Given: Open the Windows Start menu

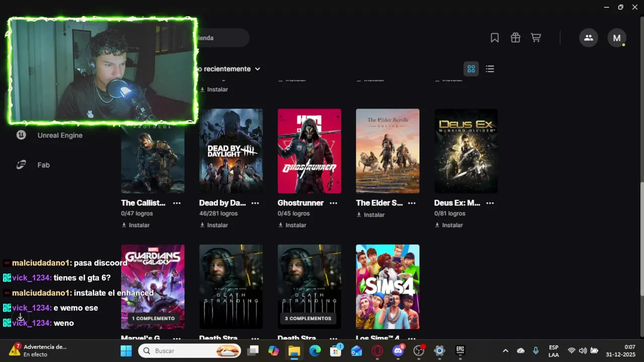Looking at the screenshot, I should [126, 350].
